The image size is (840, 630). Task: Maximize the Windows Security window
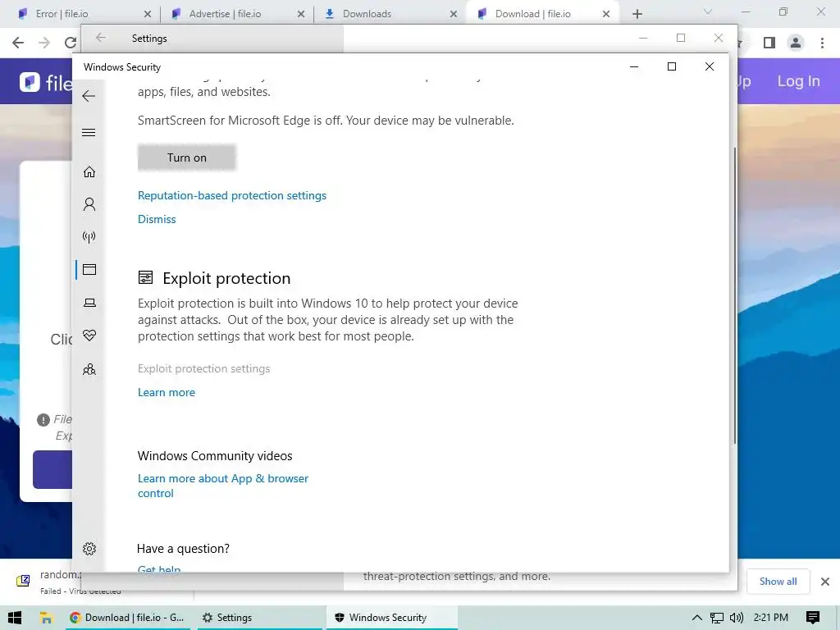(x=672, y=66)
